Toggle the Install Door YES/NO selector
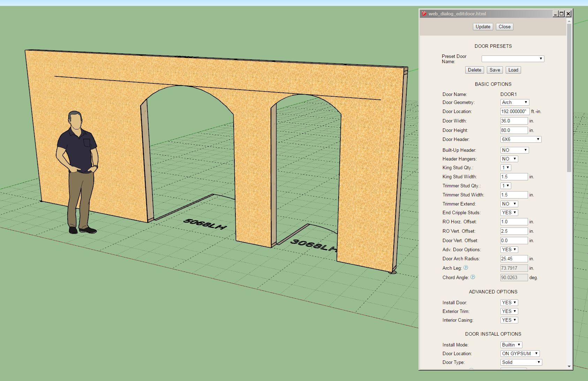 [509, 302]
